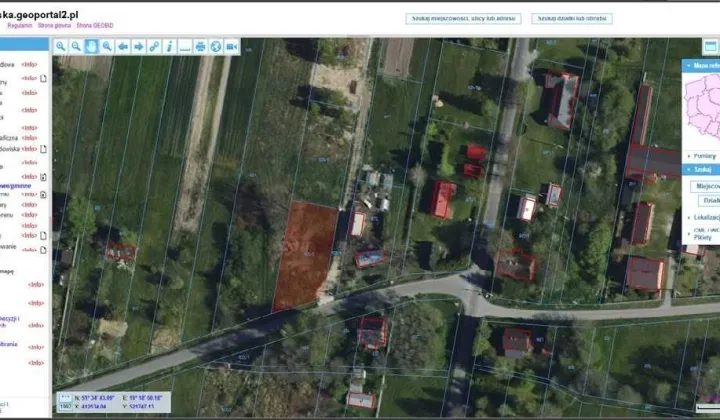This screenshot has height=420, width=720.
Task: Click the 'Miejscow...' search button in right panel
Action: tap(706, 186)
